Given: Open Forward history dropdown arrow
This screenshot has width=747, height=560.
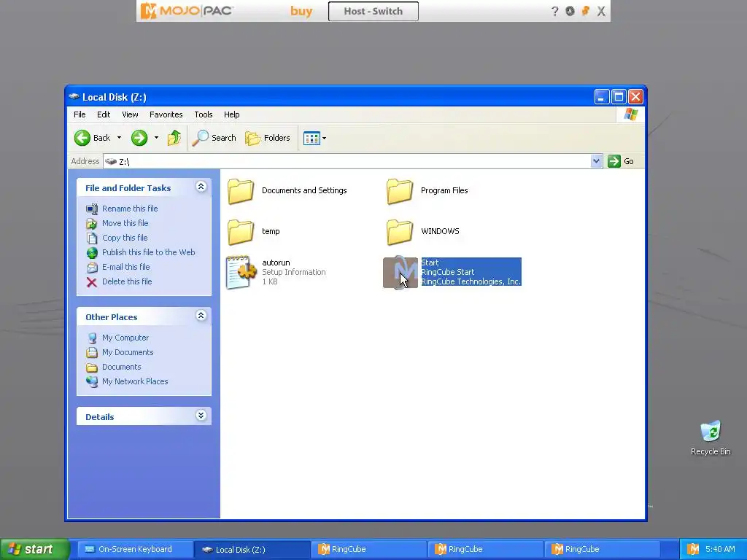Looking at the screenshot, I should coord(156,138).
